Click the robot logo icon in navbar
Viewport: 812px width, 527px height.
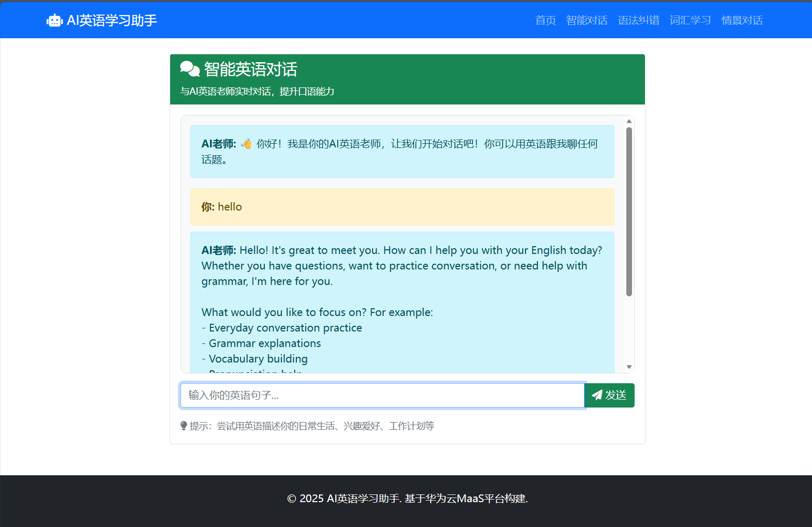coord(54,21)
